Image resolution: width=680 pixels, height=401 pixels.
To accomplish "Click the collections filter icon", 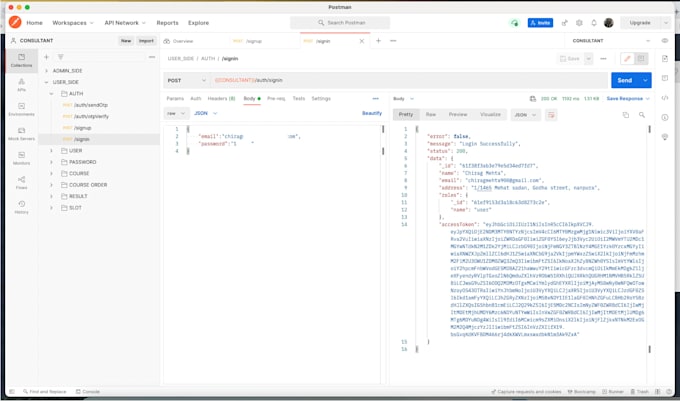I will pyautogui.click(x=61, y=57).
